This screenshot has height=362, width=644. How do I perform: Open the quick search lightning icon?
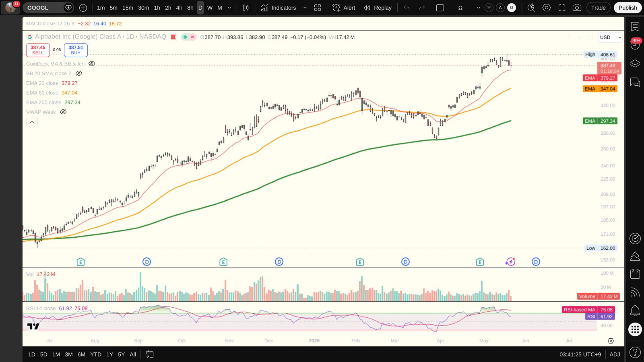point(531,8)
